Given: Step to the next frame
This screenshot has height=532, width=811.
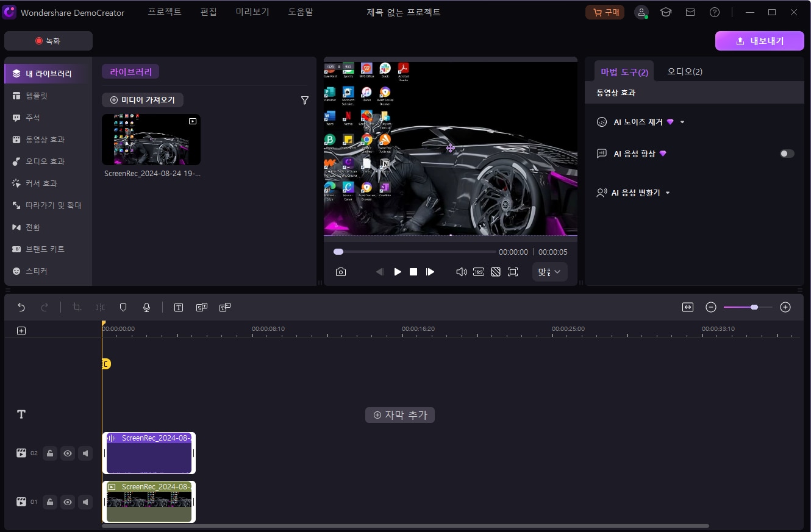Looking at the screenshot, I should [431, 272].
